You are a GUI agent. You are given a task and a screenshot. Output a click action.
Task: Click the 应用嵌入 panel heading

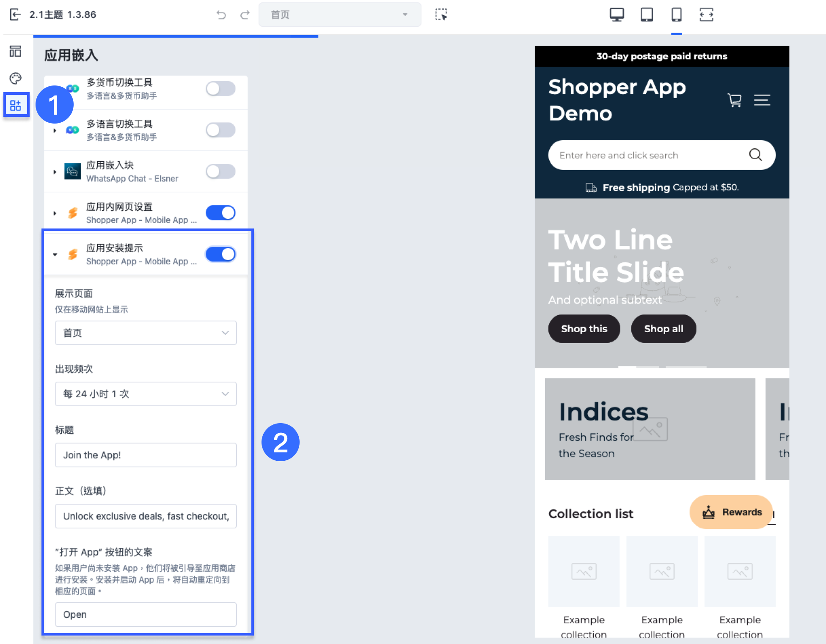click(x=71, y=55)
